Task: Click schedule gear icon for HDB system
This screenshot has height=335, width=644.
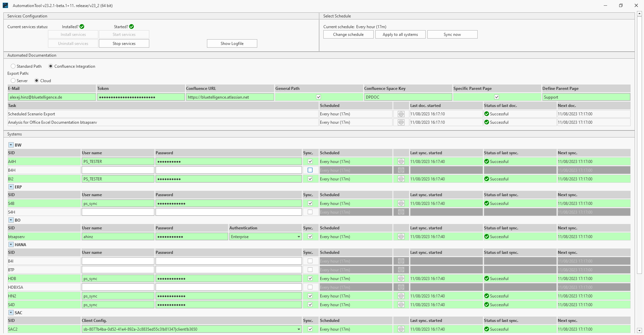Action: [401, 279]
